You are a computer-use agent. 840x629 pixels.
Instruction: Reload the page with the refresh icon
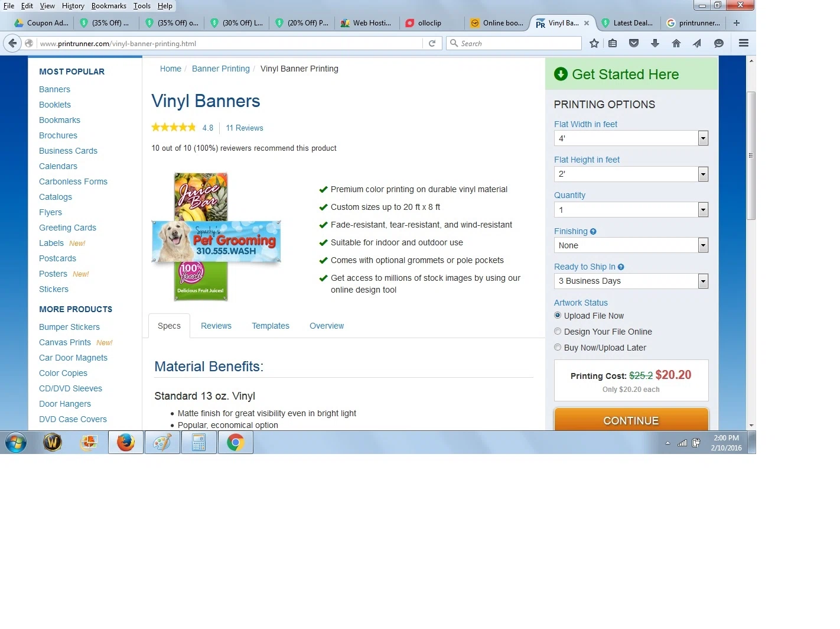(x=432, y=43)
